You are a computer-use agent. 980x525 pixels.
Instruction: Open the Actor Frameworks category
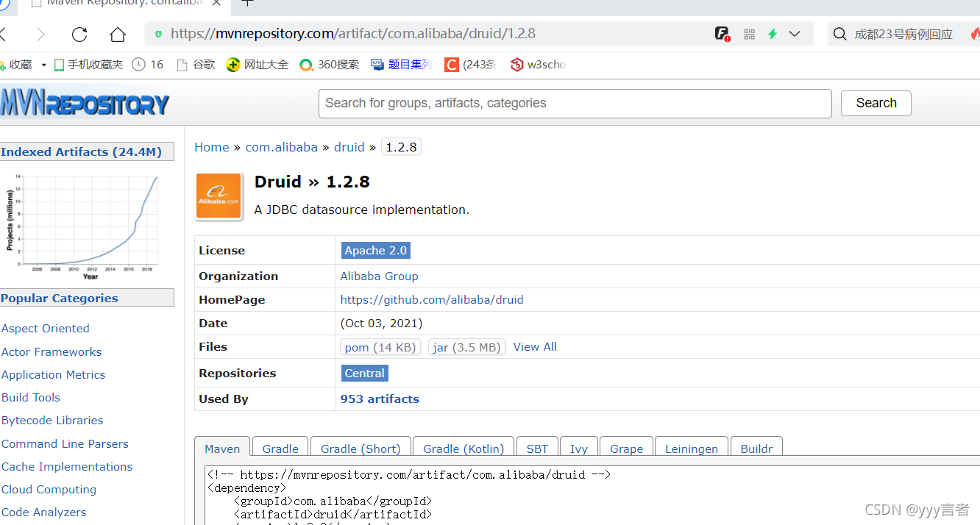point(52,352)
